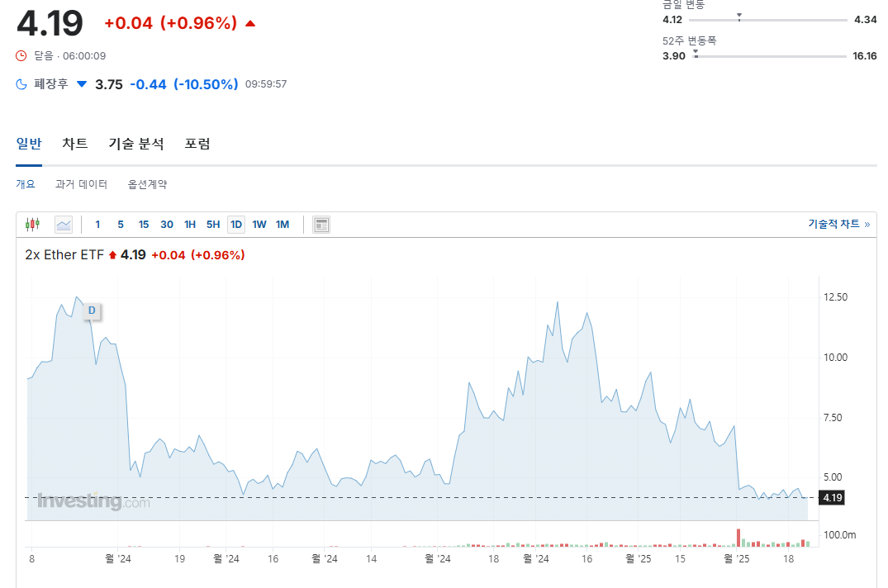Image resolution: width=888 pixels, height=588 pixels.
Task: Open the 차트 tab
Action: click(74, 144)
